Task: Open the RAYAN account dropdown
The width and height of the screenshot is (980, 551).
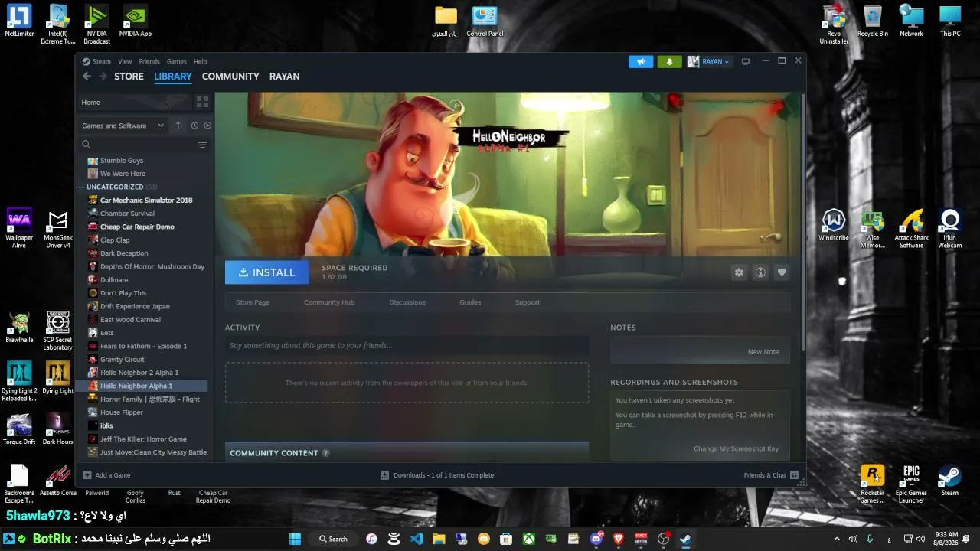Action: tap(709, 62)
